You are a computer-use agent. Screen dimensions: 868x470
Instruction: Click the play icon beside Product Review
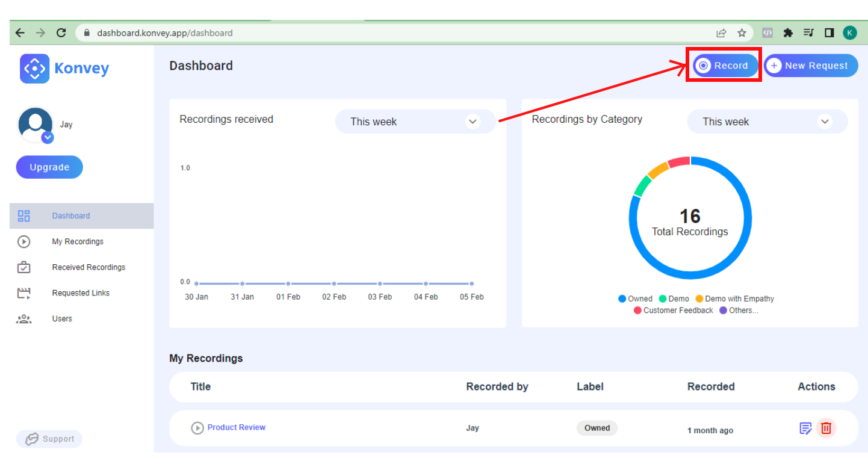(x=197, y=428)
